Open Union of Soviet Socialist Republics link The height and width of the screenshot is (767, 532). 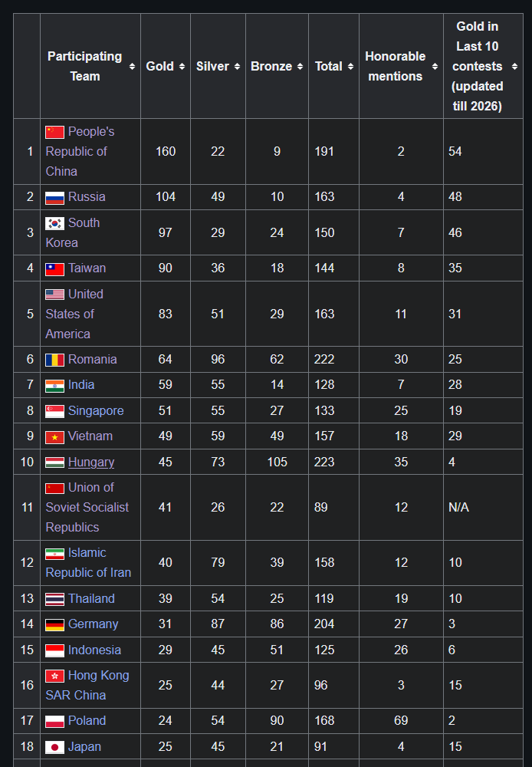[87, 507]
